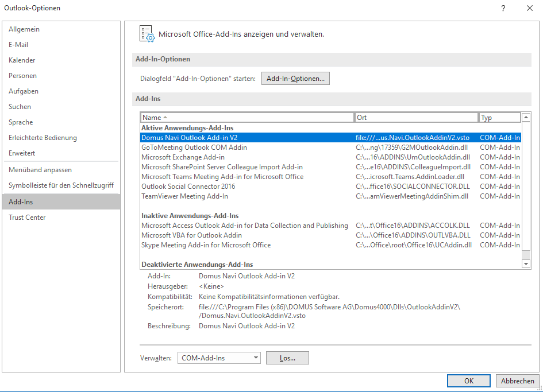Click the Office Add-Ins gear icon in header

click(147, 34)
